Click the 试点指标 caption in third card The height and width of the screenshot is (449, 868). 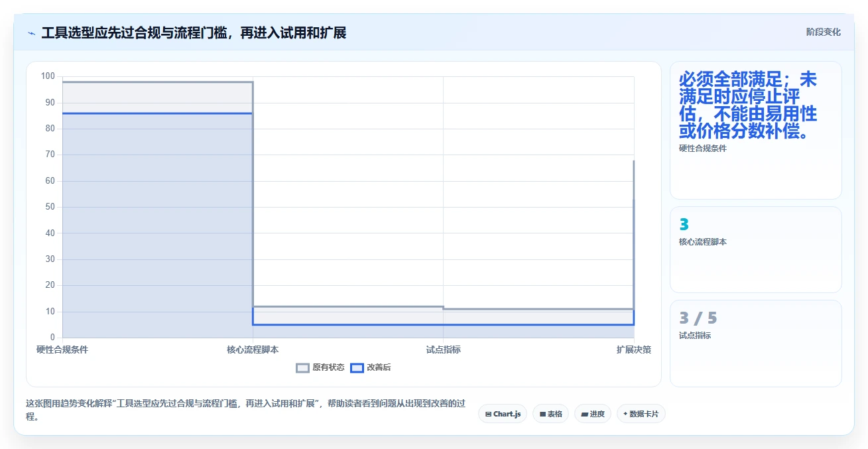click(695, 336)
